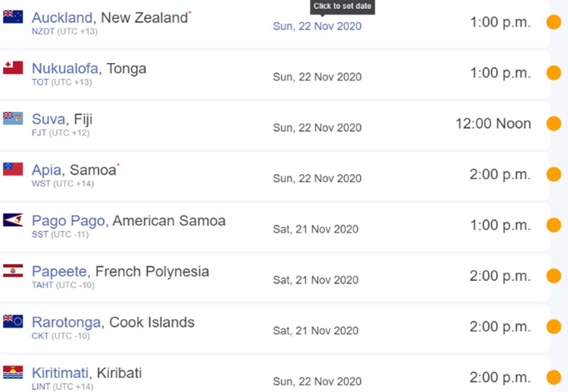568x392 pixels.
Task: Set date via Auckland's Sun, 22 Nov 2020
Action: coord(317,26)
